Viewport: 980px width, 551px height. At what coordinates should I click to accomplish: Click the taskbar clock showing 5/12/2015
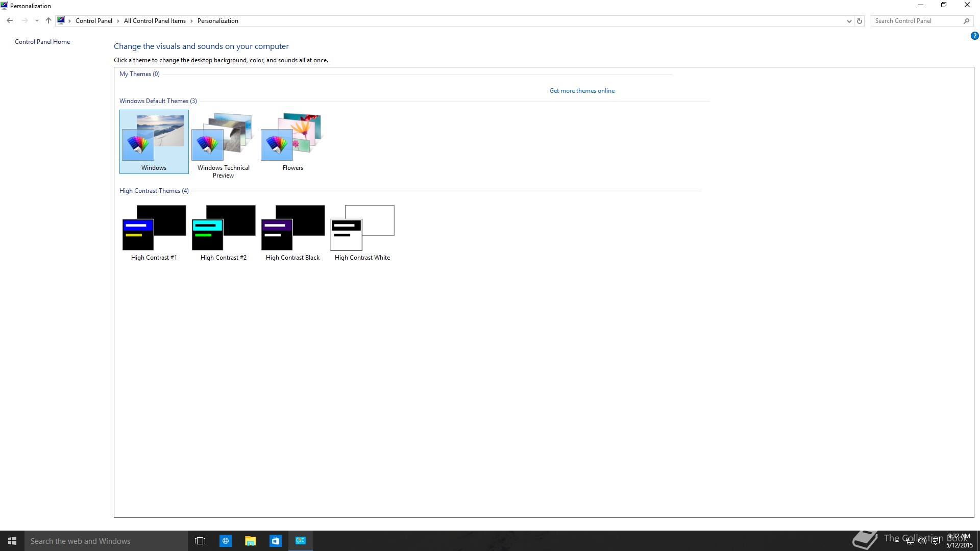coord(960,541)
